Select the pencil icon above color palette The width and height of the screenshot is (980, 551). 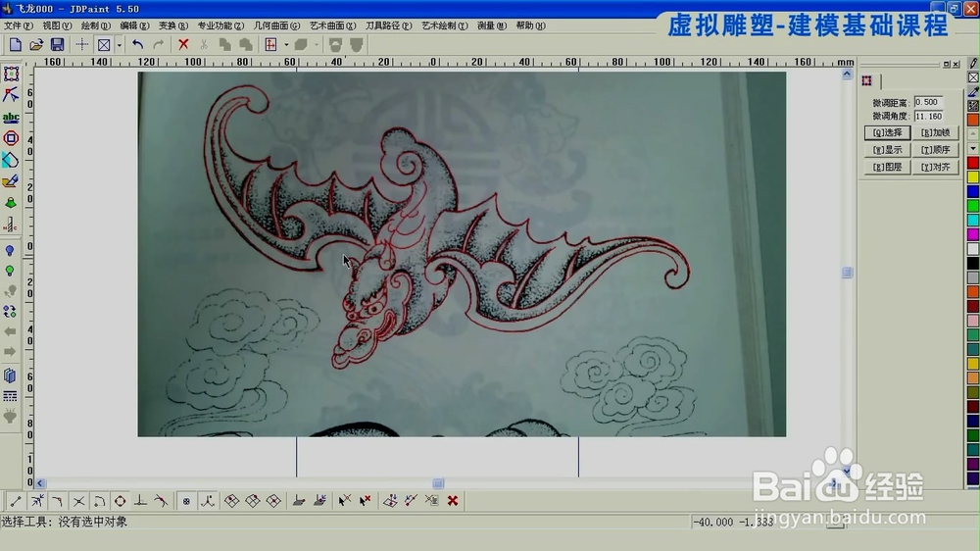[973, 63]
